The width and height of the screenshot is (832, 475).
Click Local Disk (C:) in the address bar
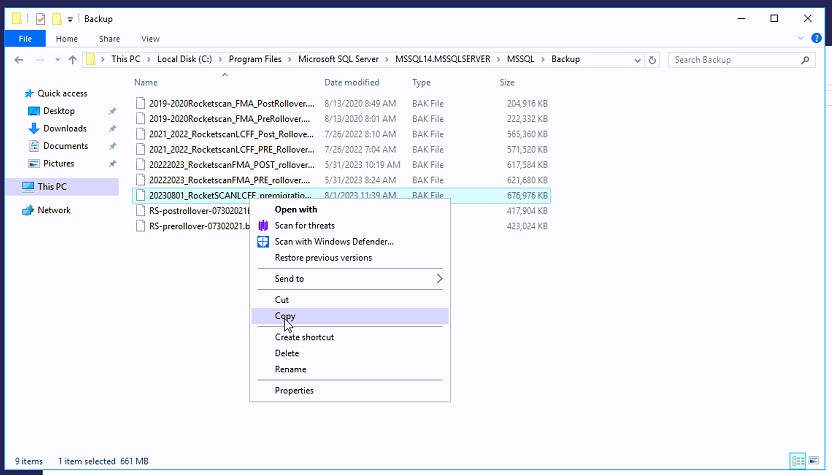click(184, 59)
